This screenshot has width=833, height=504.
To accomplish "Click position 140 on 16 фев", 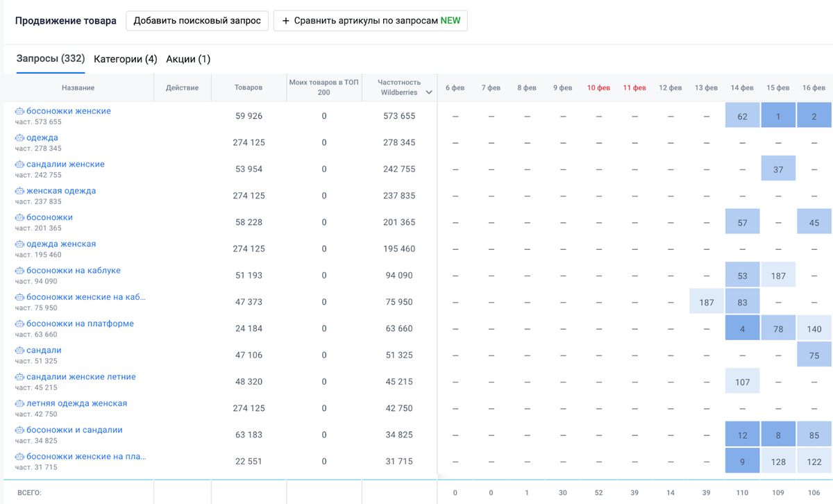I will (x=814, y=328).
